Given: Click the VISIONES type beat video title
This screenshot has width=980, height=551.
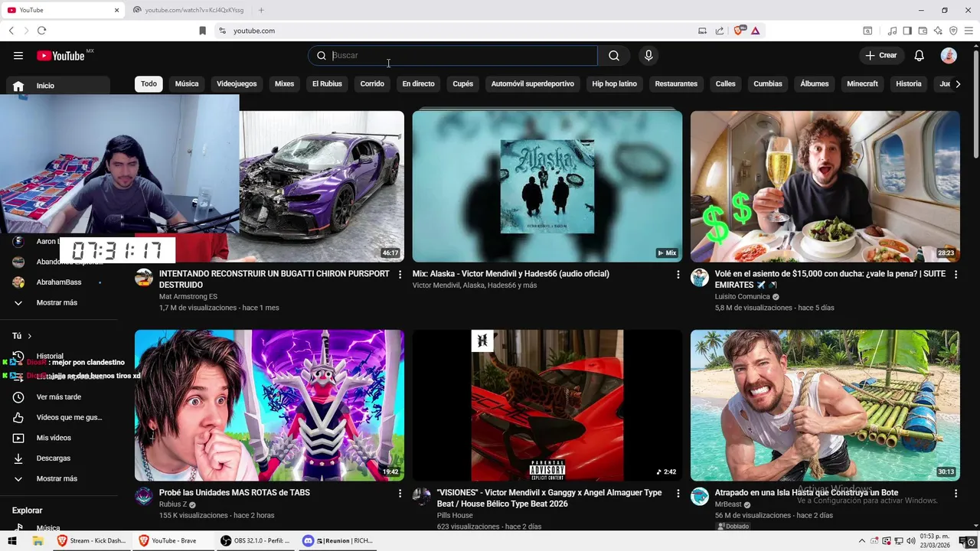Looking at the screenshot, I should pyautogui.click(x=549, y=497).
